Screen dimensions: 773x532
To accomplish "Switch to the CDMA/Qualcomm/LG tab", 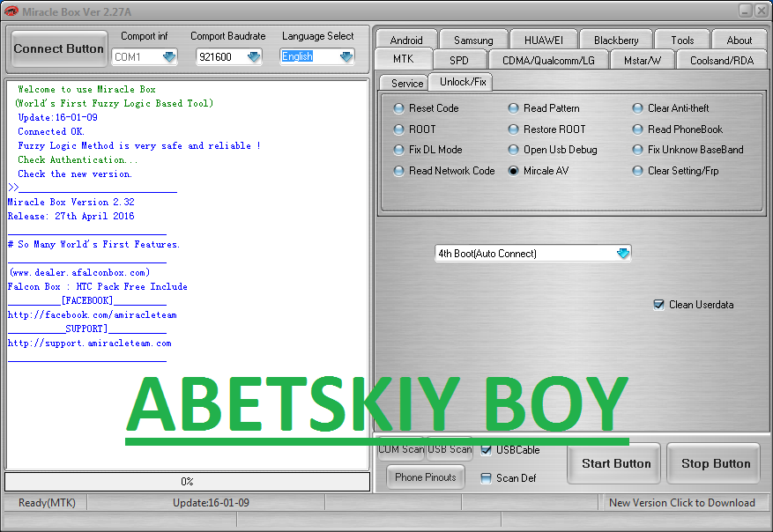I will [x=548, y=60].
